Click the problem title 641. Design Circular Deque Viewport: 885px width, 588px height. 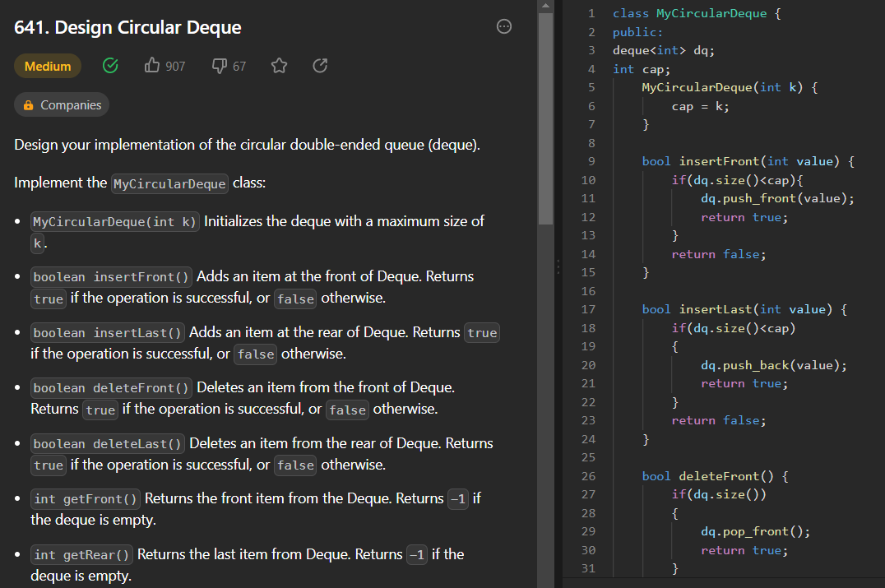click(x=127, y=27)
